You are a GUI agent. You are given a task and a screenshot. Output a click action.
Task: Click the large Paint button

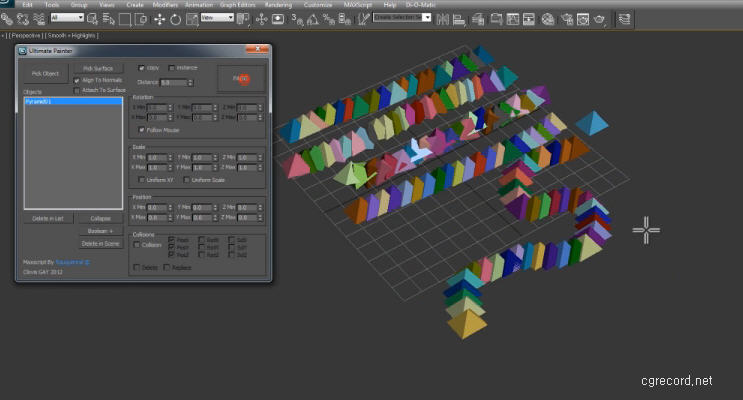click(x=241, y=79)
